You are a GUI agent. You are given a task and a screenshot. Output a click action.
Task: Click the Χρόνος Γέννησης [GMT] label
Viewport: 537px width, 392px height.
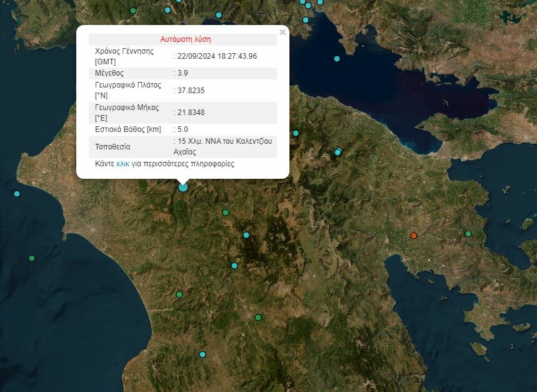coord(124,56)
